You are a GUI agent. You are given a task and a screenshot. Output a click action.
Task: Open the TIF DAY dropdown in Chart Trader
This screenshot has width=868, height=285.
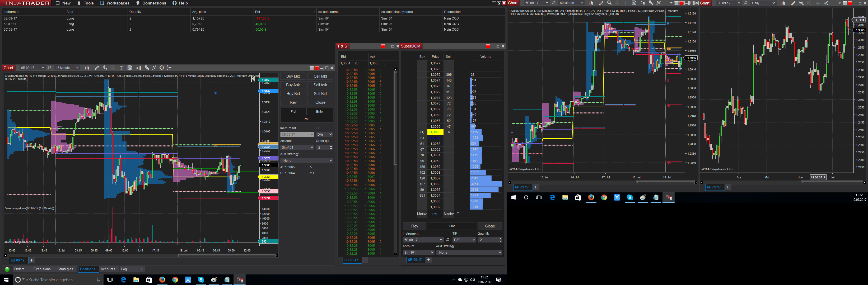click(x=324, y=135)
